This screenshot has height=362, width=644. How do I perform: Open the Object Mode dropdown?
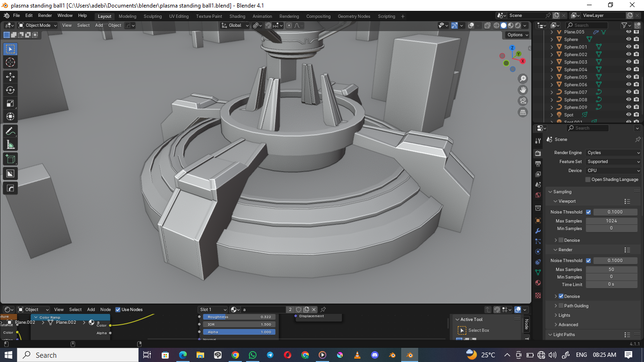tap(38, 25)
